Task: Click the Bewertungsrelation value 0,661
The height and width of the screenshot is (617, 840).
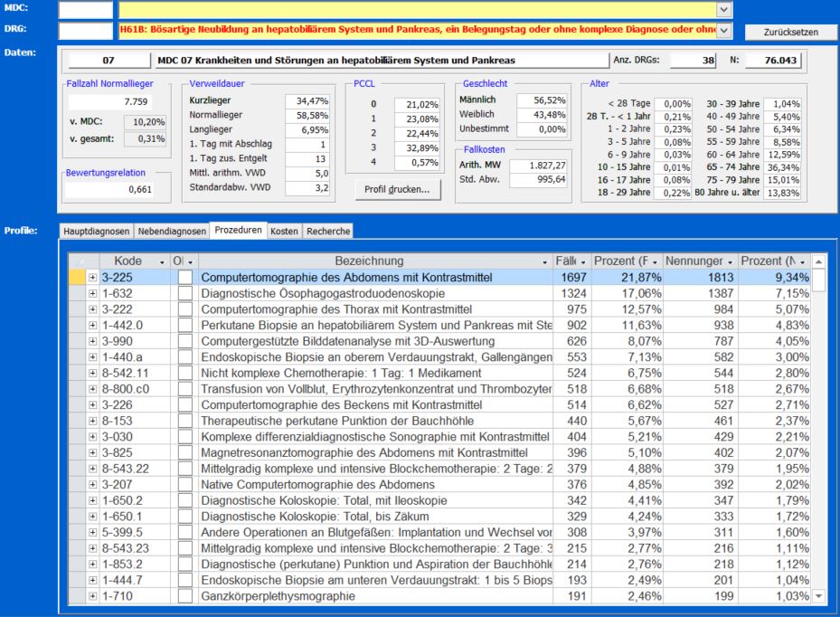Action: pyautogui.click(x=109, y=189)
